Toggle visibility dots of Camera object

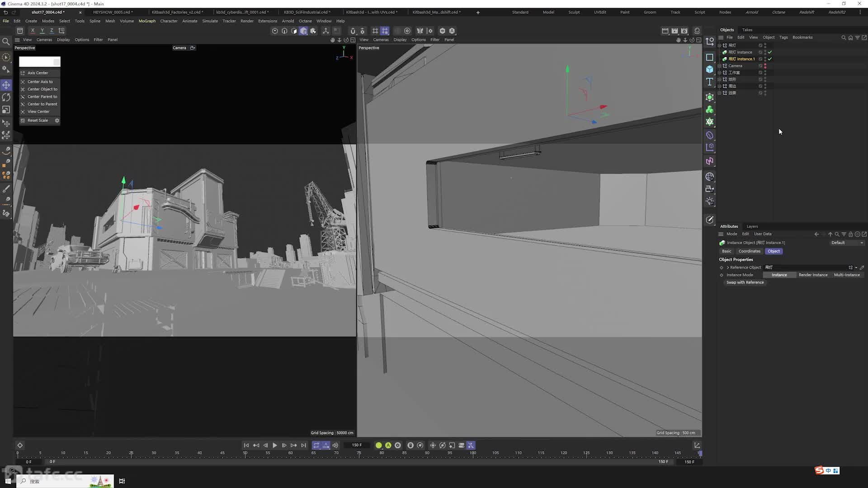(x=765, y=66)
